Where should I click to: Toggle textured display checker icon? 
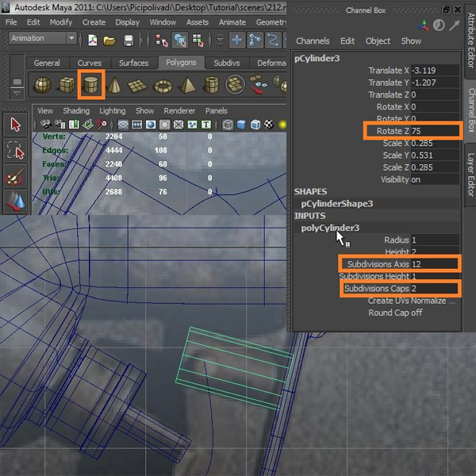[269, 125]
